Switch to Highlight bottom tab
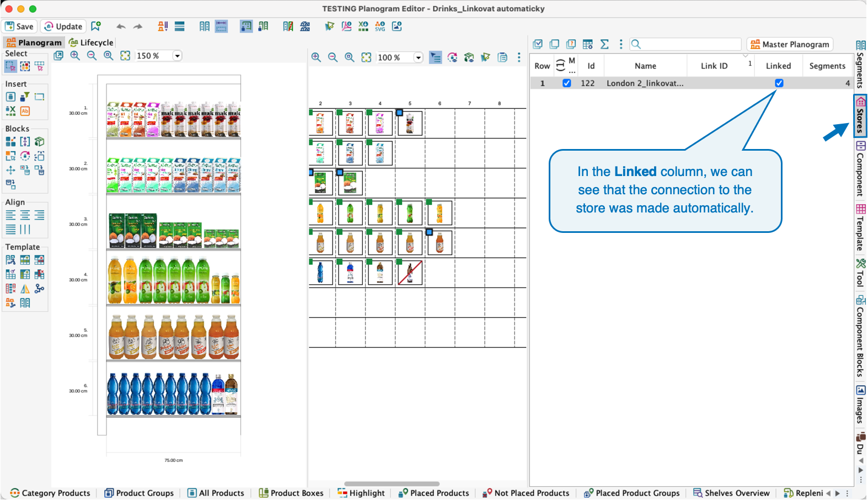 (361, 493)
